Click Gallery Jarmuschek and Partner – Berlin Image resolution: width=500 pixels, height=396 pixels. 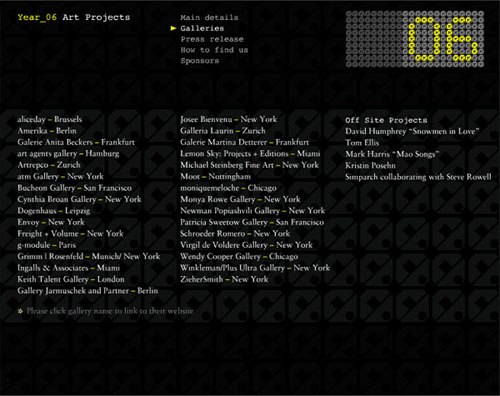(88, 291)
